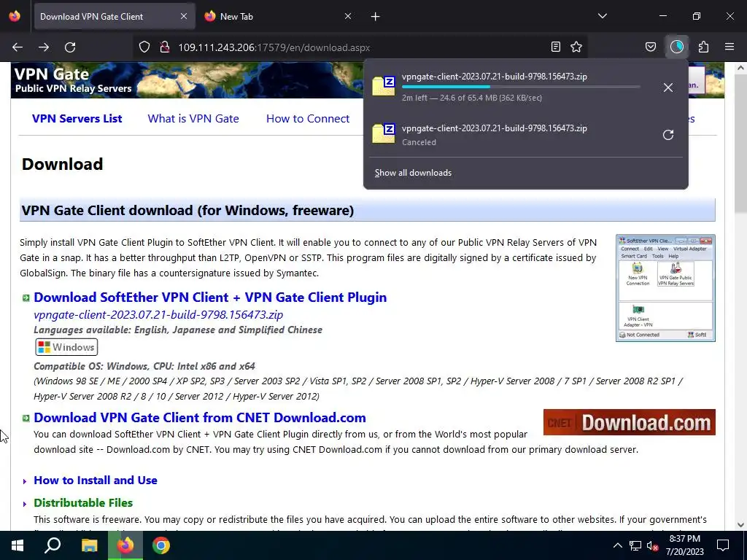747x560 pixels.
Task: Open the taskbar clock and date
Action: point(684,545)
